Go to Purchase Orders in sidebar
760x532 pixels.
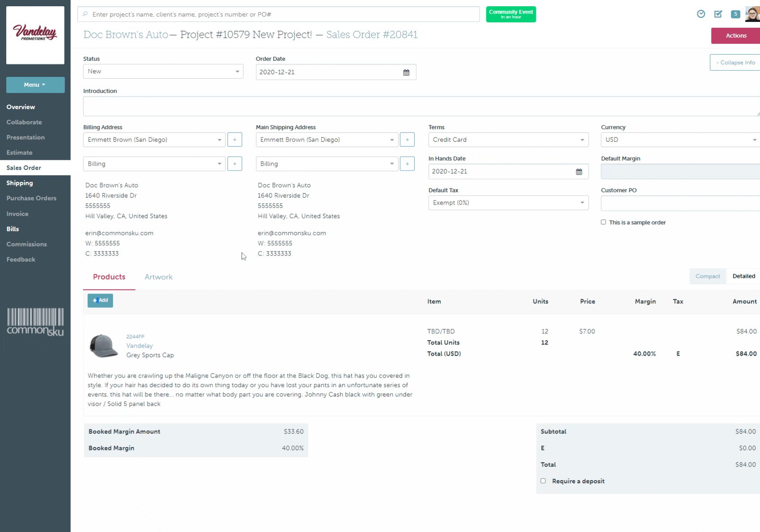tap(31, 198)
